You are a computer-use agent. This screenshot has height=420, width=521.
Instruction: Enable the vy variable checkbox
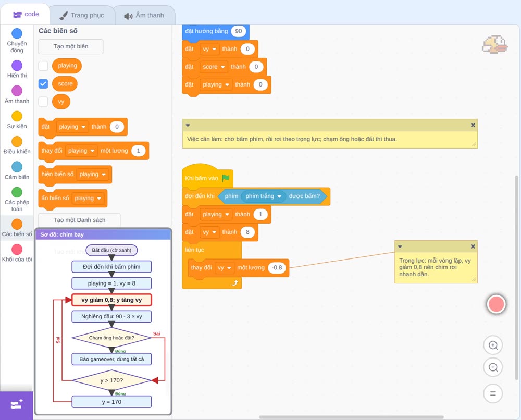click(43, 101)
